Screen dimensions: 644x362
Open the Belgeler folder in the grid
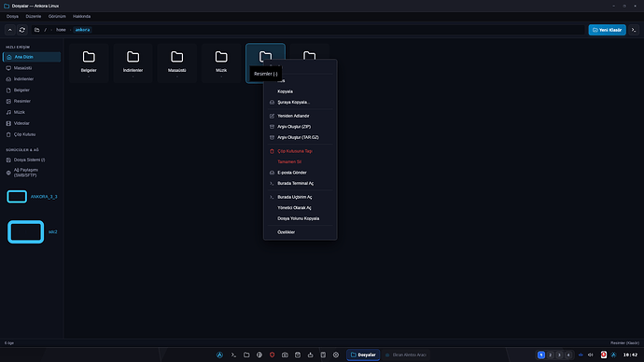89,63
